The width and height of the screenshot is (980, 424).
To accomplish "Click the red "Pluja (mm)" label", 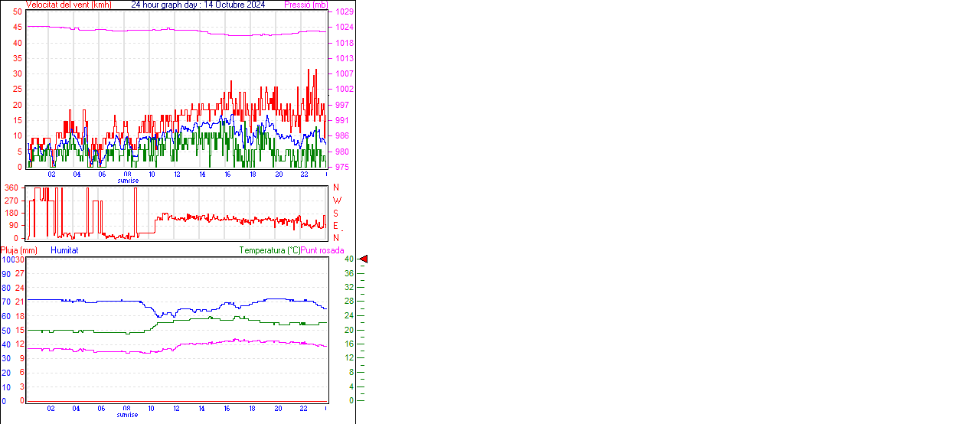I will (x=19, y=250).
